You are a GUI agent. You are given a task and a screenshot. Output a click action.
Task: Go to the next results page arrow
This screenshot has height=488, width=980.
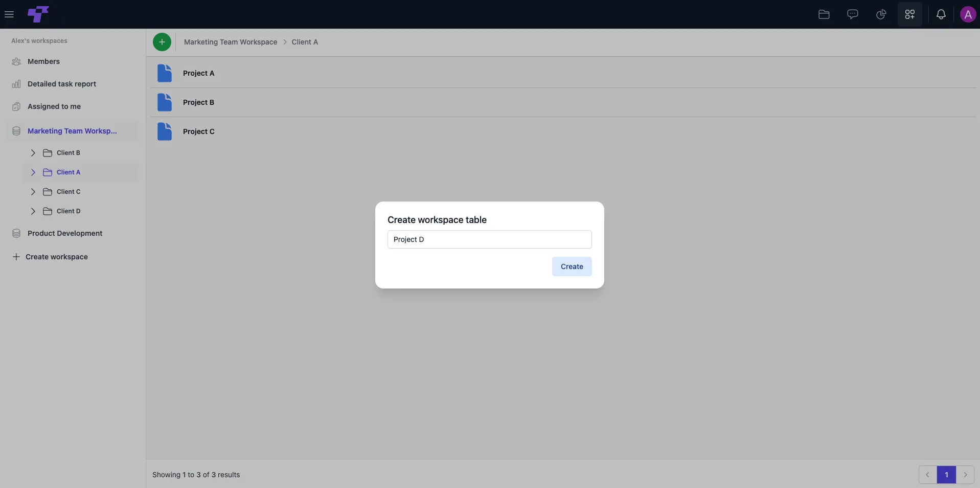(x=965, y=475)
